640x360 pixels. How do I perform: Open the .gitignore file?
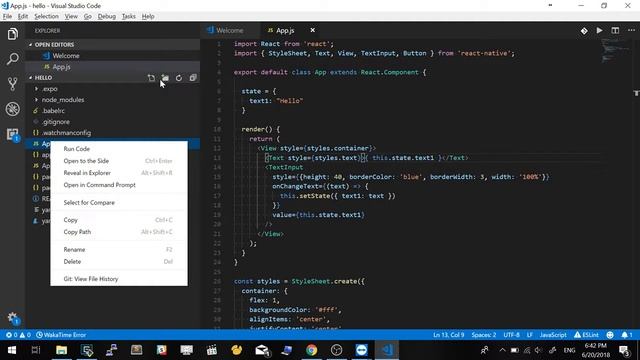pyautogui.click(x=113, y=122)
